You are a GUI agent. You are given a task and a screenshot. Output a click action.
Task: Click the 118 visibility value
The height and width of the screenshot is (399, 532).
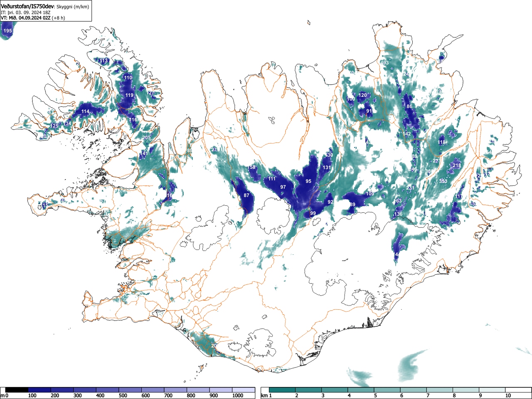(x=441, y=142)
